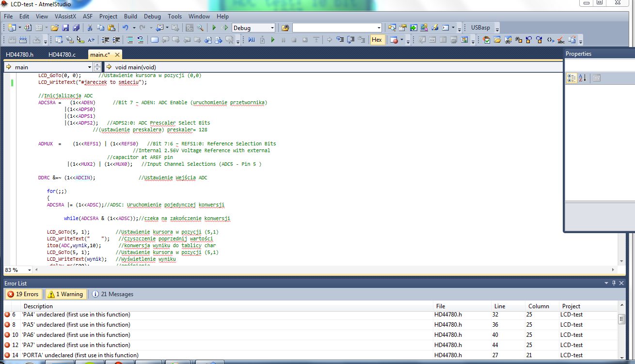The image size is (635, 364).
Task: Switch to the HD44780.c tab
Action: click(62, 54)
